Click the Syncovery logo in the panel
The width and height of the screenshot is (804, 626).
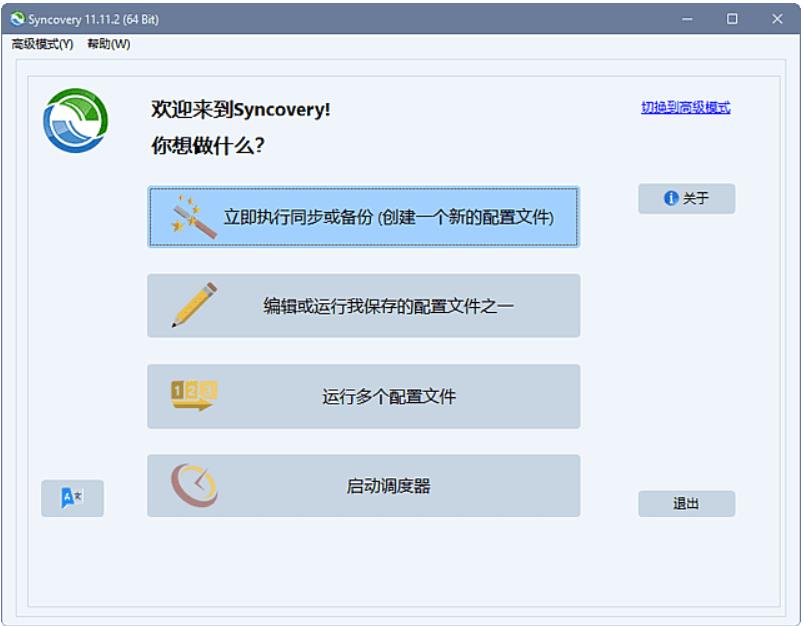[76, 120]
